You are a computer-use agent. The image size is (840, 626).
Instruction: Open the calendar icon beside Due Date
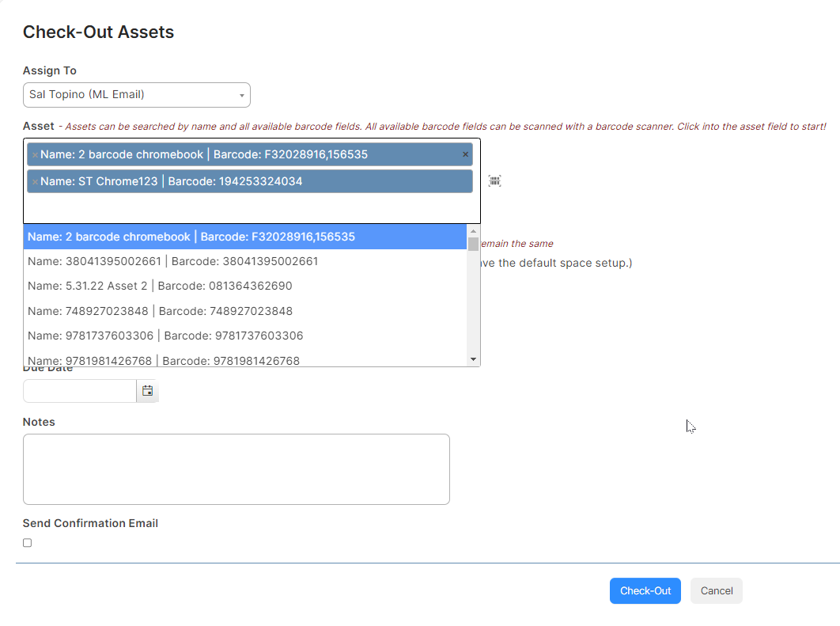pos(147,390)
